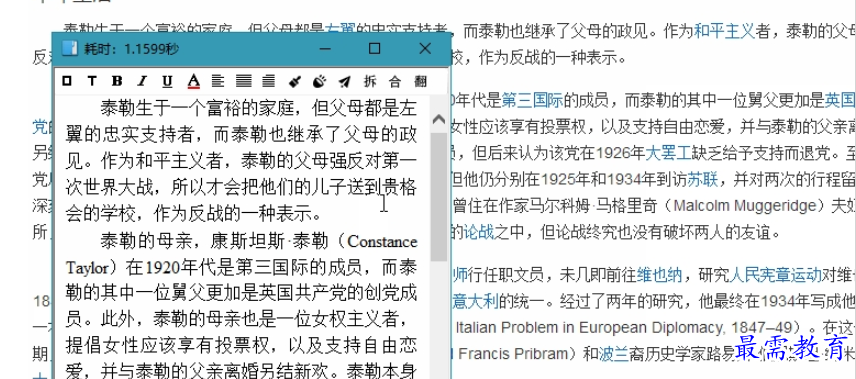Click the scroll-up arrow in the result window
856x379 pixels.
[438, 119]
